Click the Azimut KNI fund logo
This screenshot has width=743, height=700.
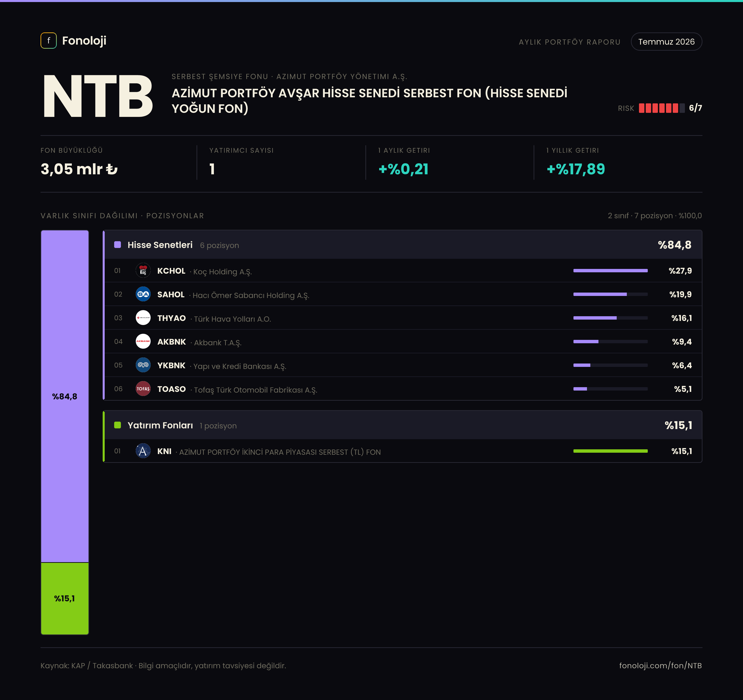point(143,451)
